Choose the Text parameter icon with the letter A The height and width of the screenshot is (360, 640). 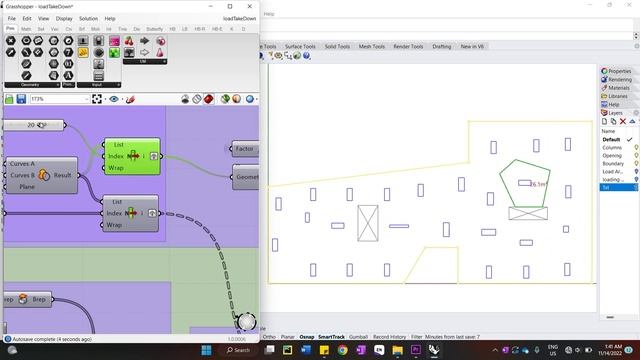68,76
